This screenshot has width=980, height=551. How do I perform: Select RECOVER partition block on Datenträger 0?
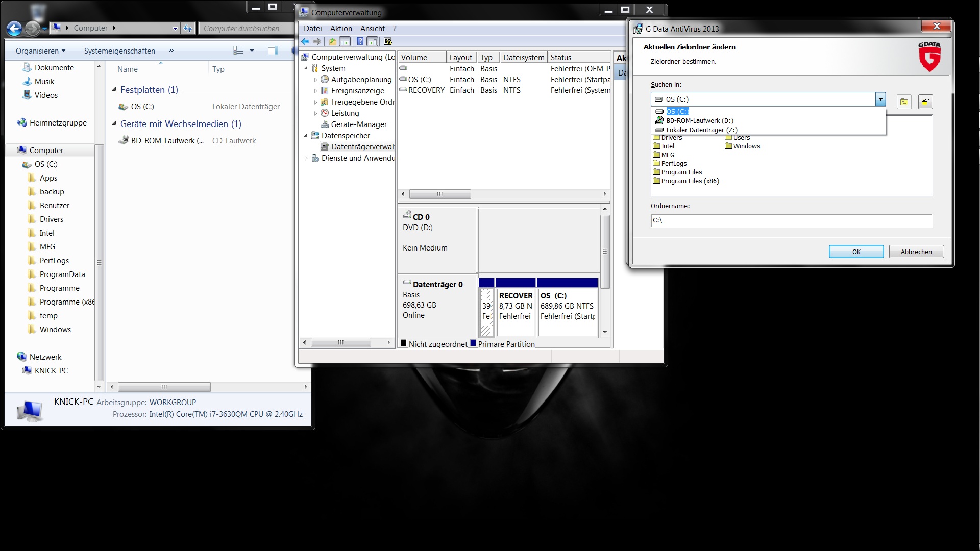[516, 307]
